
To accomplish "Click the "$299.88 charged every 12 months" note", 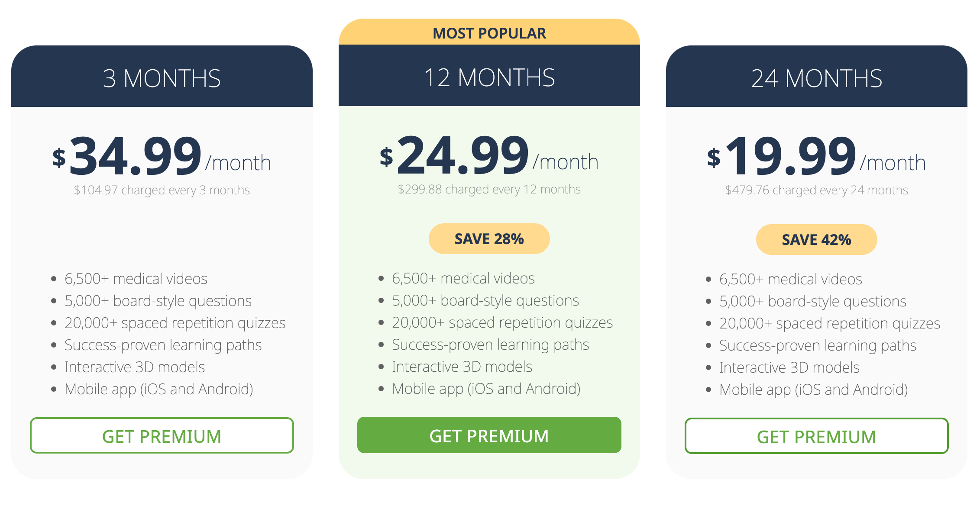I will (x=489, y=189).
